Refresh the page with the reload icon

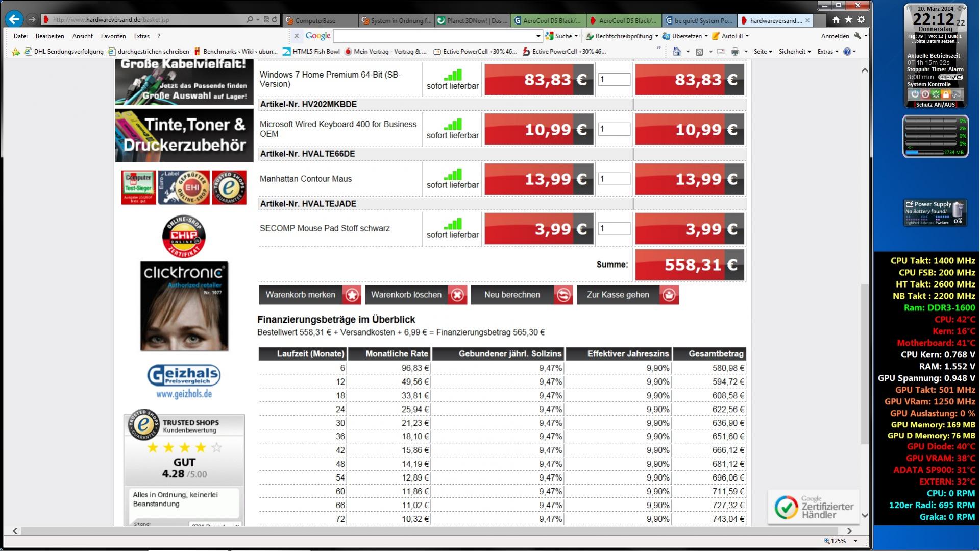click(275, 19)
